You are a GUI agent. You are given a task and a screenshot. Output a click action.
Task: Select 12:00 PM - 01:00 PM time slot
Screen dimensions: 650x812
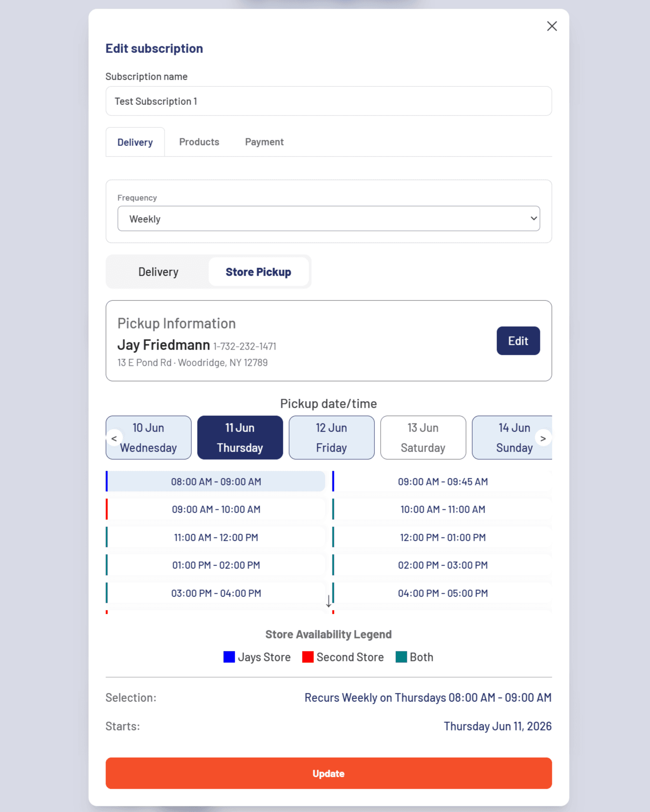coord(443,537)
